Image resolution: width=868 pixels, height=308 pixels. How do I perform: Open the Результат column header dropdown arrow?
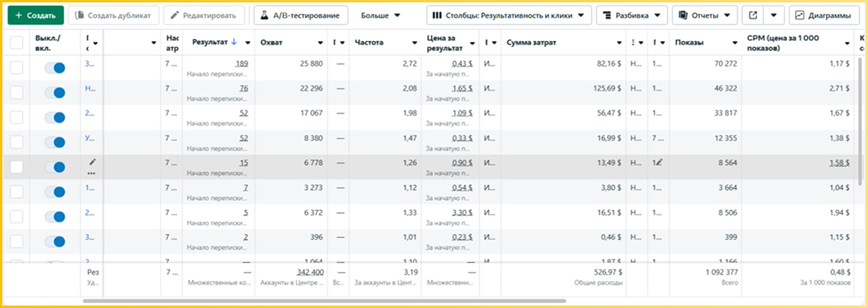click(248, 43)
